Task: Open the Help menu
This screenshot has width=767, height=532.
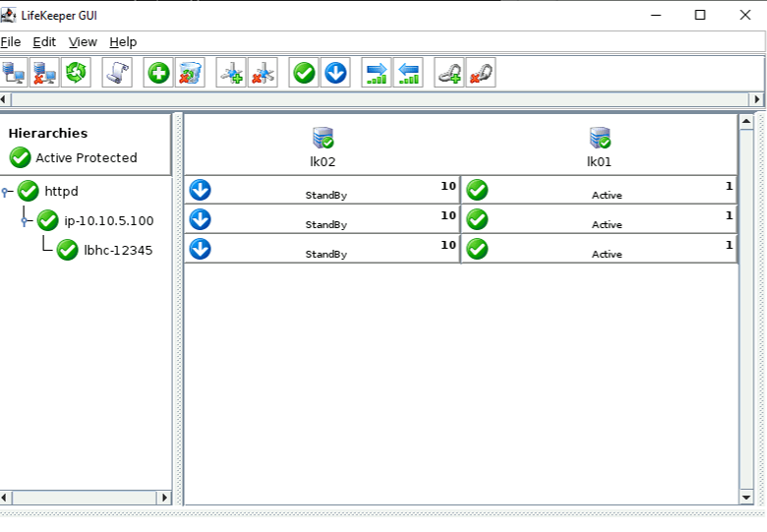Action: pos(123,42)
